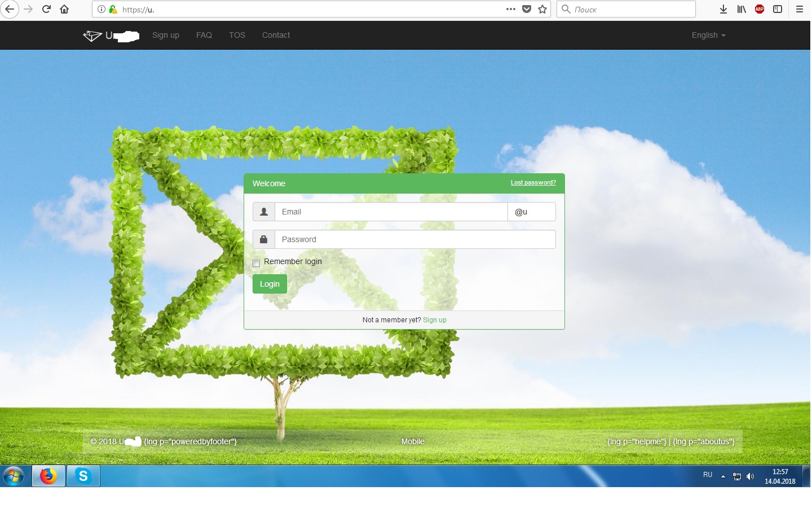Go back with the browser back arrow
The image size is (812, 508).
[10, 9]
